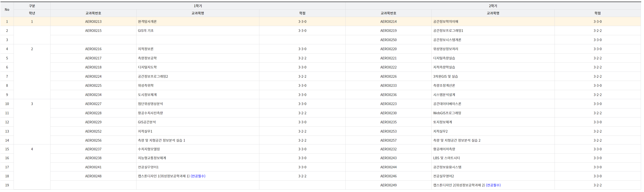Click 공간정보프로그래밍1 course name
The height and width of the screenshot is (192, 644).
(x=448, y=30)
